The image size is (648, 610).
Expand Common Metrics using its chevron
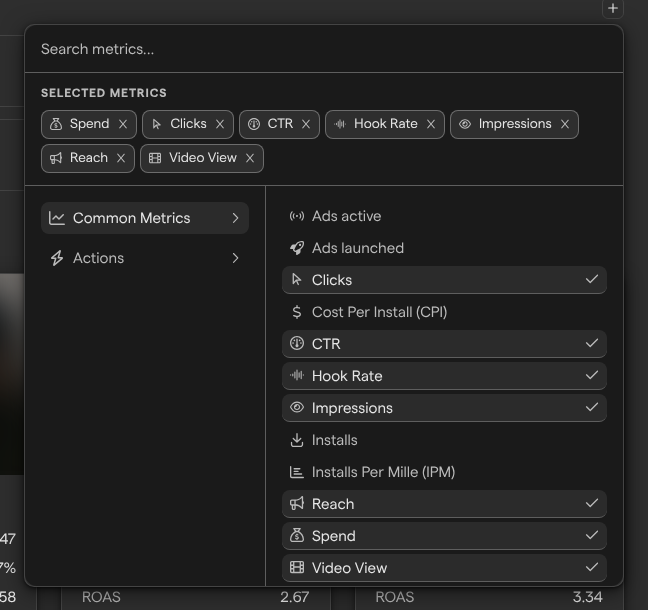point(236,218)
